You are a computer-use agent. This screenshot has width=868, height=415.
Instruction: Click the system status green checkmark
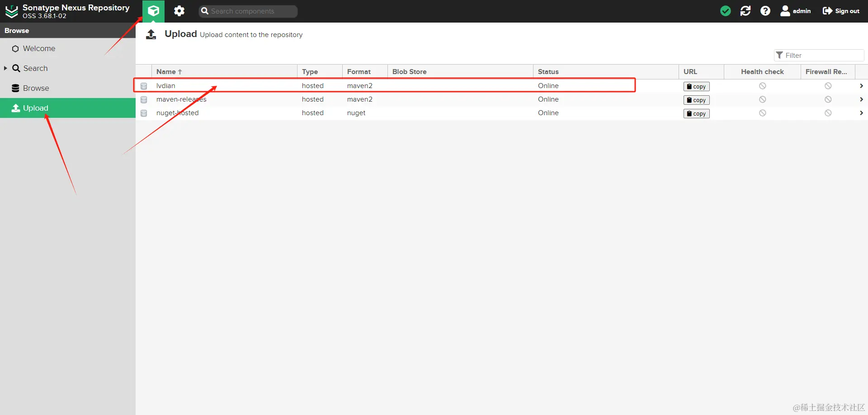[726, 11]
